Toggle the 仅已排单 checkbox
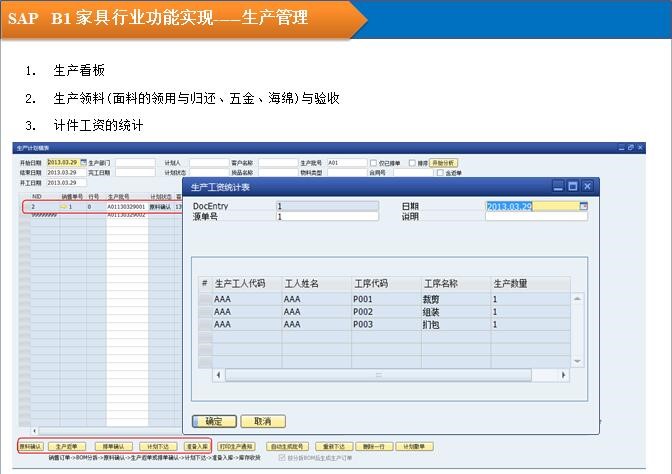Screen dimensions: 672x474 click(373, 162)
